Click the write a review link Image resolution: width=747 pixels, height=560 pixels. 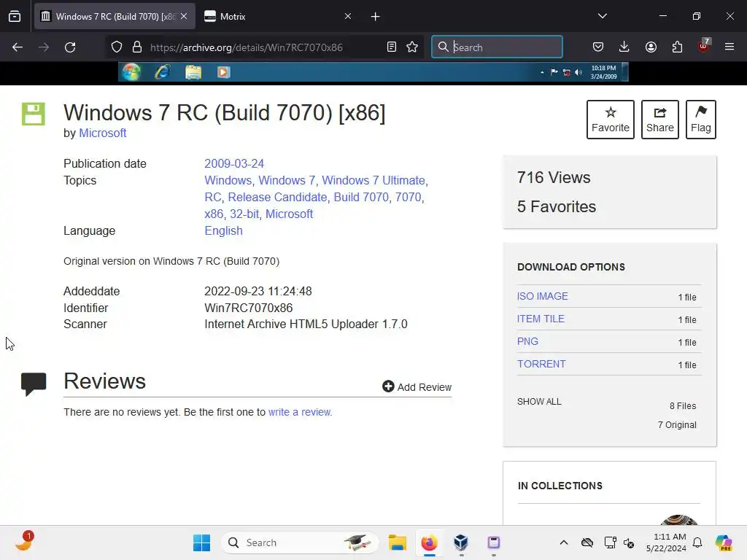point(299,412)
